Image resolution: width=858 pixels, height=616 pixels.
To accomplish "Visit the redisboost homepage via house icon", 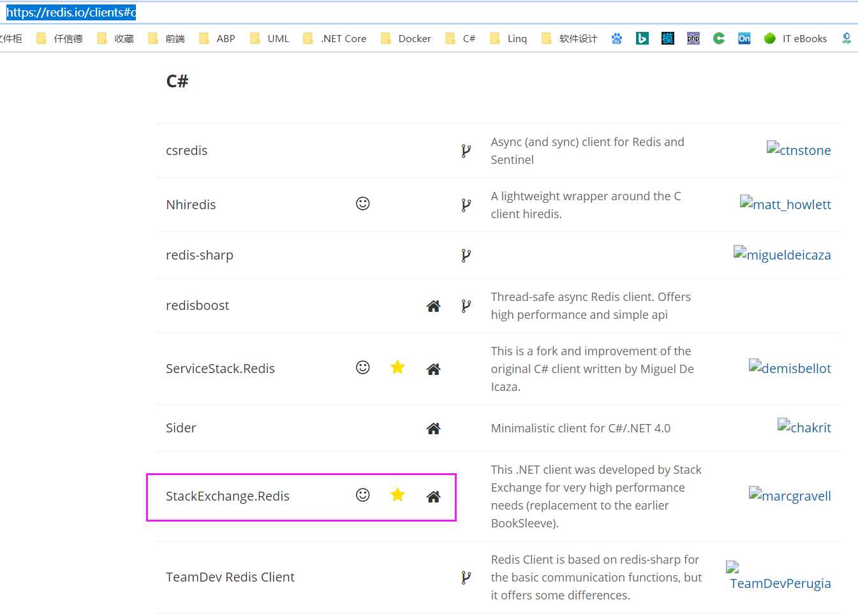I will click(434, 306).
